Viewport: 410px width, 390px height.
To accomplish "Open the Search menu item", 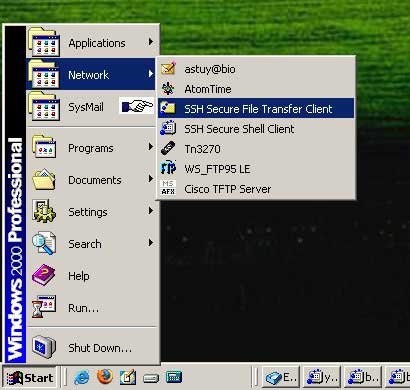I will [91, 244].
